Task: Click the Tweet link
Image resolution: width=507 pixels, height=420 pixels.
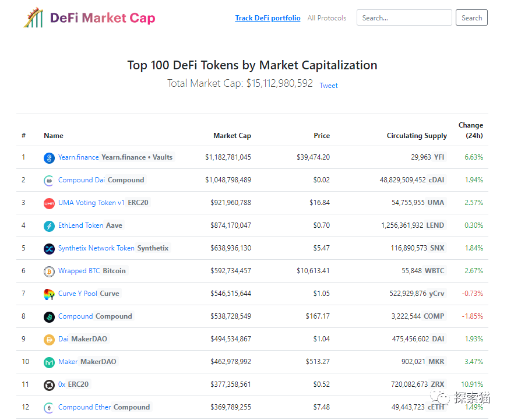Action: pyautogui.click(x=329, y=86)
